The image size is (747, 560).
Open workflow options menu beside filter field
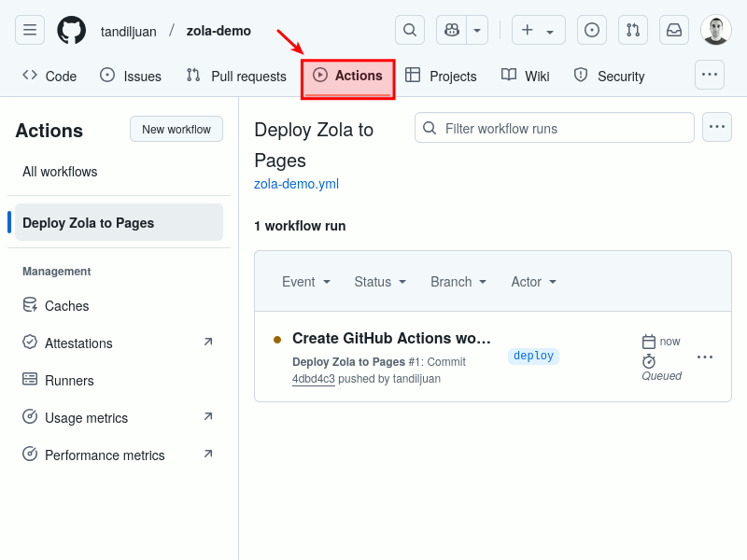717,127
